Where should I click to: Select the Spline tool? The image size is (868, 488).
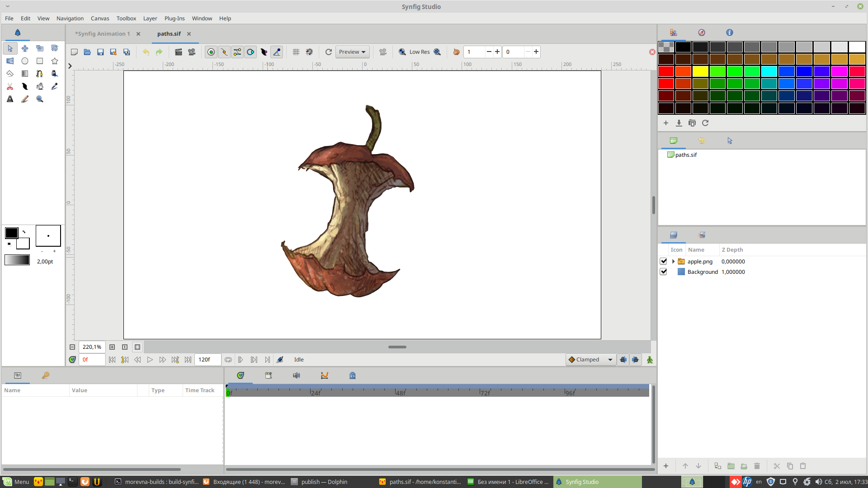(x=40, y=74)
